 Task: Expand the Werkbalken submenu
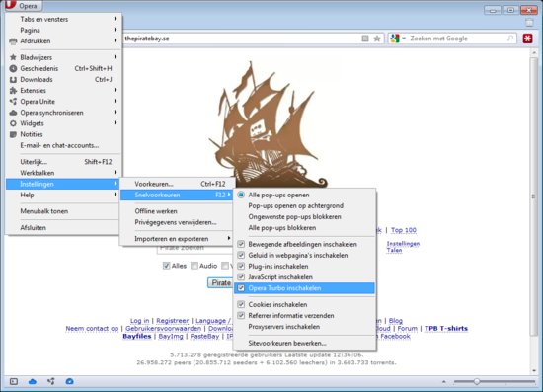(x=64, y=173)
